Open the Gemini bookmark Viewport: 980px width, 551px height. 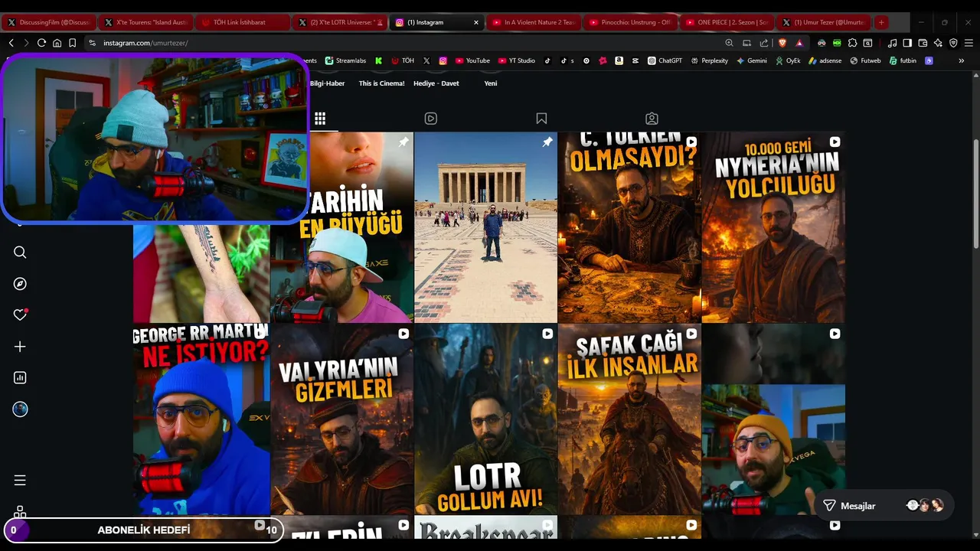point(752,60)
